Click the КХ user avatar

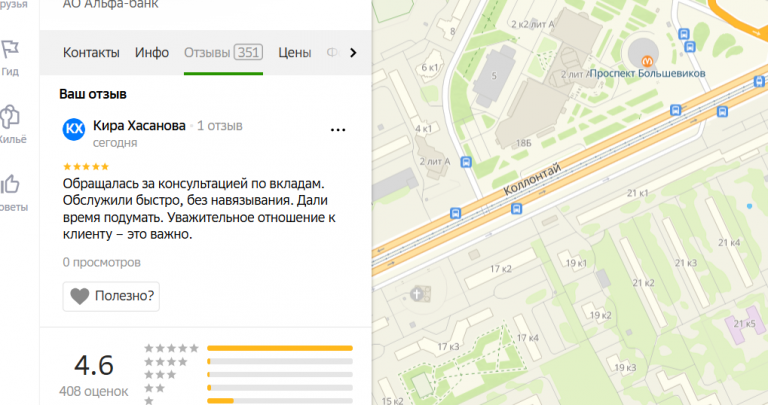[x=74, y=129]
